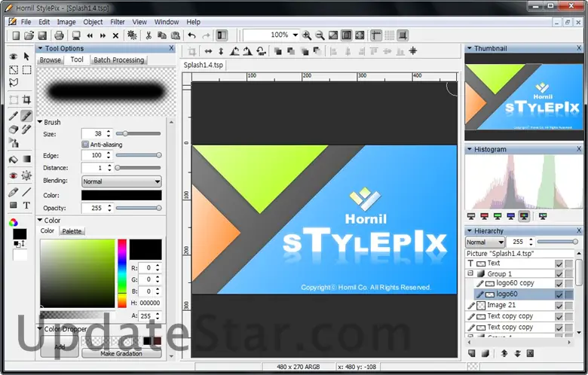Select the Brush tool
This screenshot has height=375, width=588.
click(26, 116)
